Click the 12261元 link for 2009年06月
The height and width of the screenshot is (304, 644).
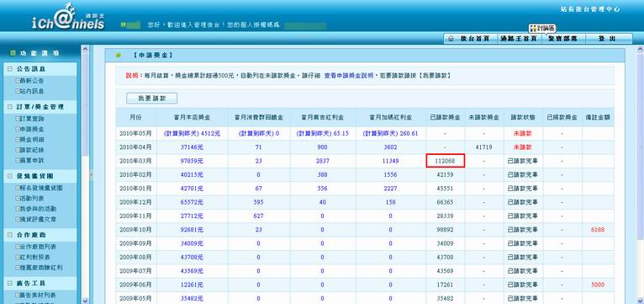pyautogui.click(x=192, y=285)
